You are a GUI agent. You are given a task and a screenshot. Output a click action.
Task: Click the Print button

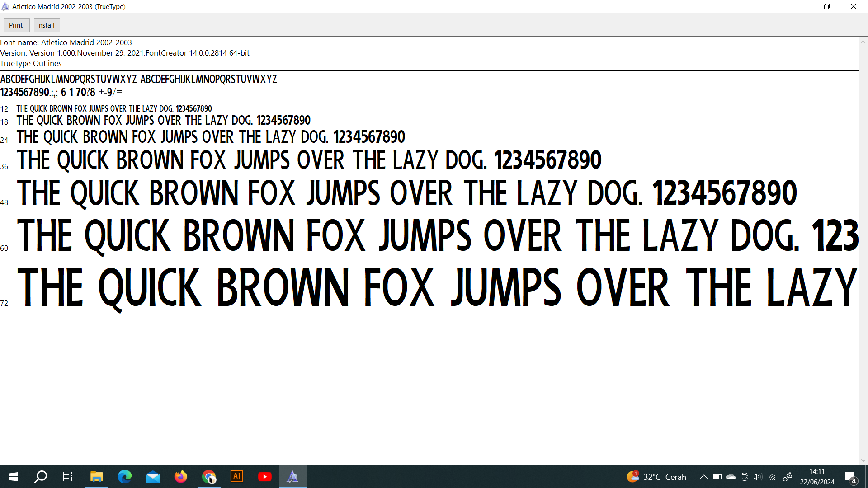(x=16, y=25)
